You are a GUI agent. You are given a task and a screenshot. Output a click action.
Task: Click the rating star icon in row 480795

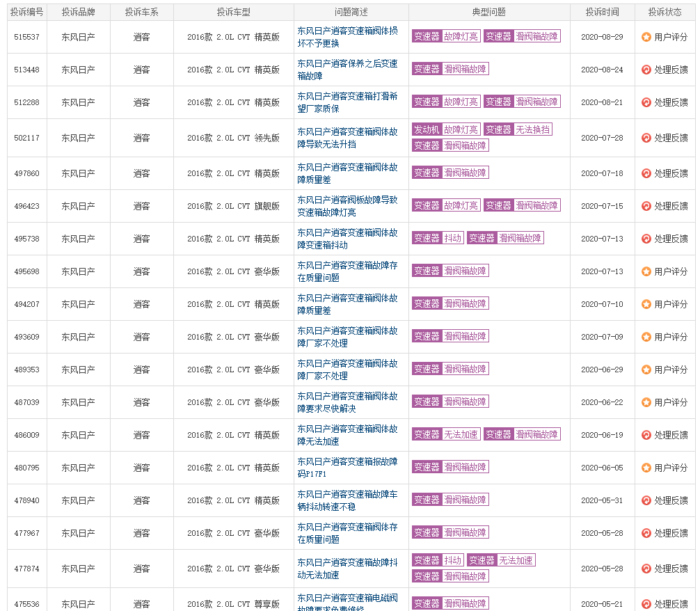(x=646, y=468)
